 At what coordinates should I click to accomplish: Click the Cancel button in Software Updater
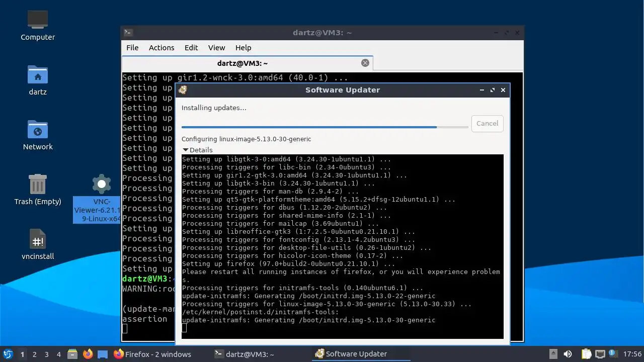[487, 123]
